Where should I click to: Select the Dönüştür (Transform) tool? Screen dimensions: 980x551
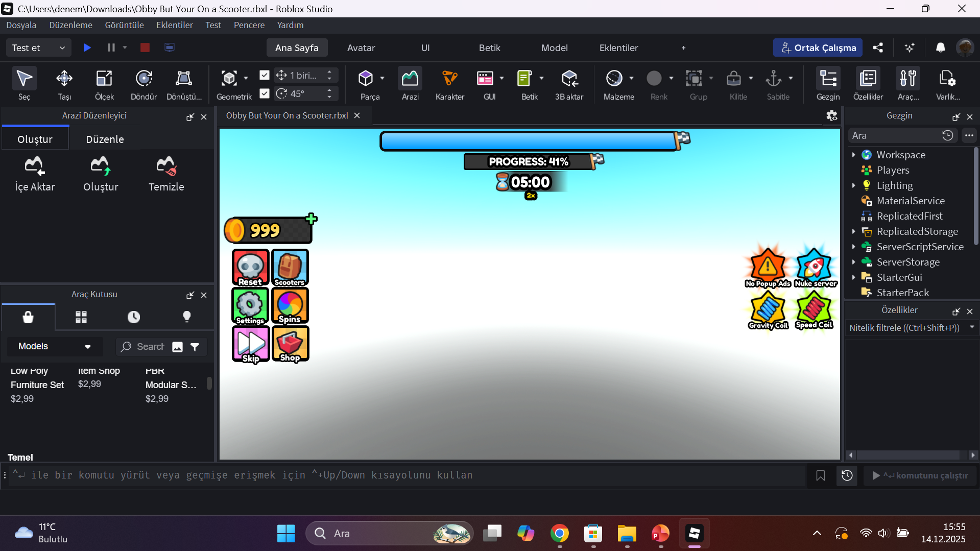click(184, 84)
